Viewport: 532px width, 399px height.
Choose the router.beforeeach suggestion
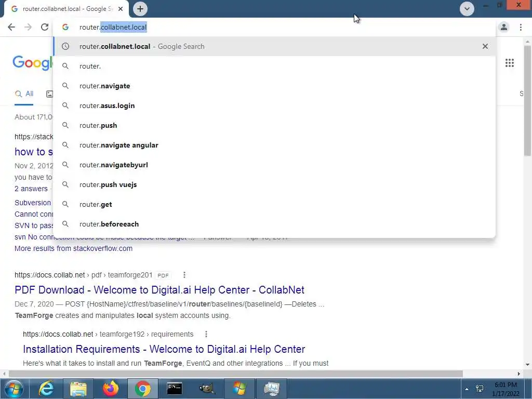point(274,224)
